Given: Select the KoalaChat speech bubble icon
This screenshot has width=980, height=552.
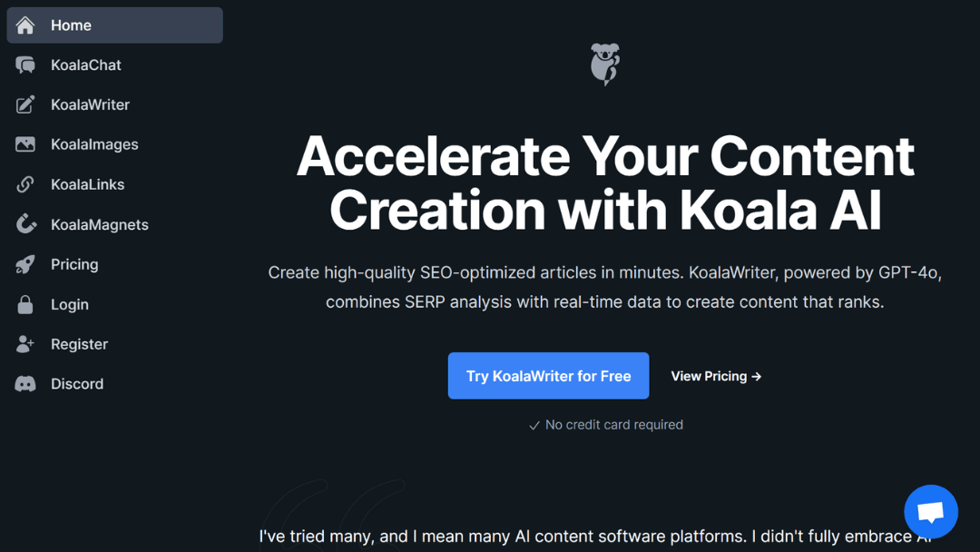Looking at the screenshot, I should (x=24, y=64).
